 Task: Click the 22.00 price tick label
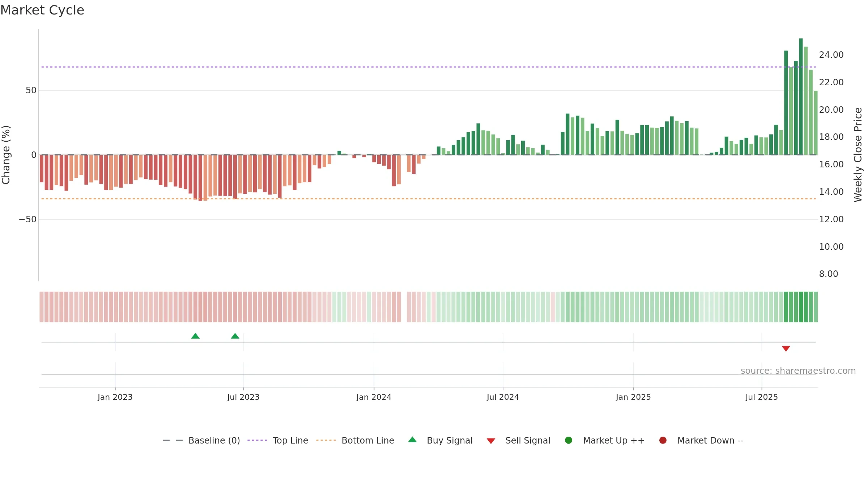tap(831, 82)
